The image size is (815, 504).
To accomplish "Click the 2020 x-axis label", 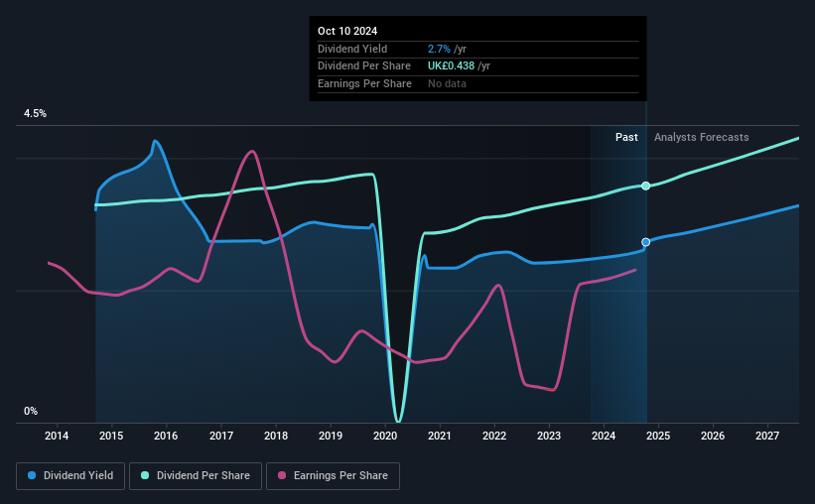I will pyautogui.click(x=384, y=436).
